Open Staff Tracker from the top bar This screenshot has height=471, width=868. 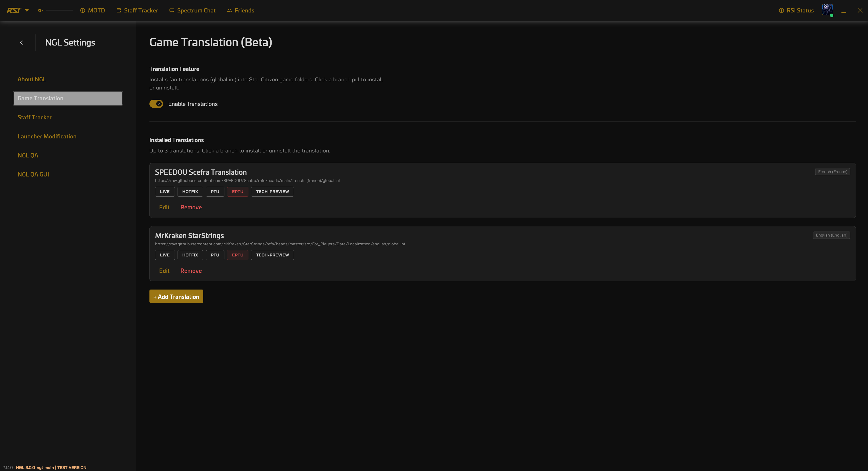tap(137, 10)
